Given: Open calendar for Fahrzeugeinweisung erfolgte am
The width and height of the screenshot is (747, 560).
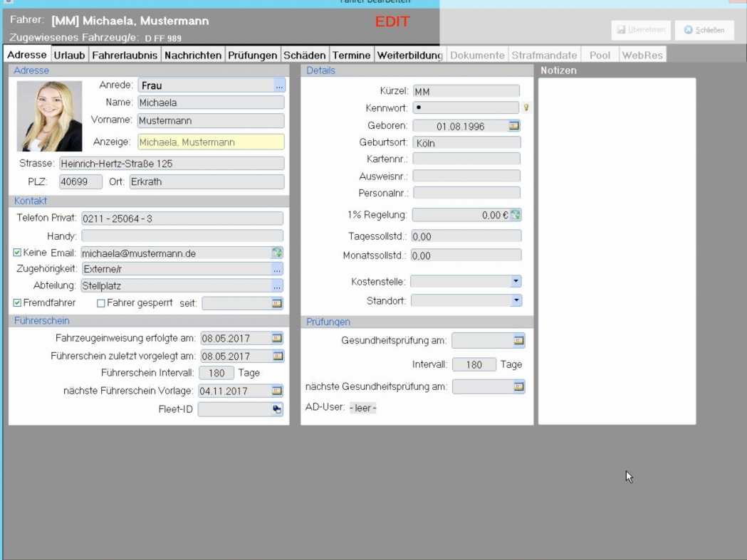Looking at the screenshot, I should click(x=277, y=339).
